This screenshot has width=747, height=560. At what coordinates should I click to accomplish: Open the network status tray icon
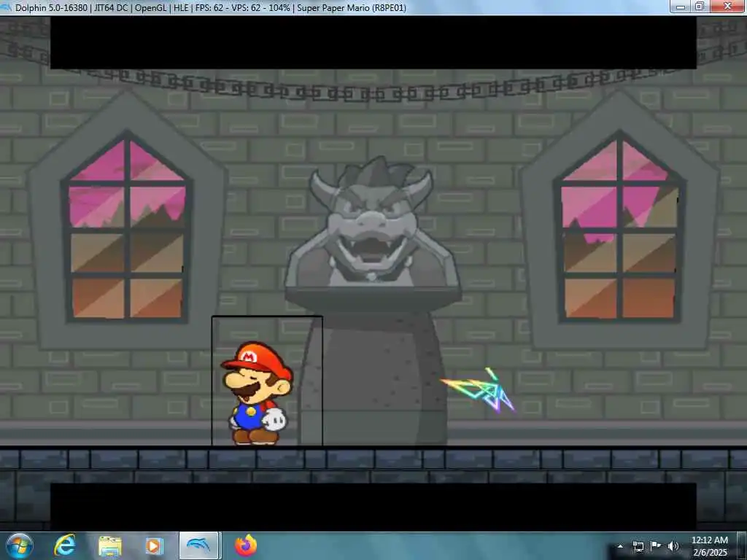click(x=638, y=546)
